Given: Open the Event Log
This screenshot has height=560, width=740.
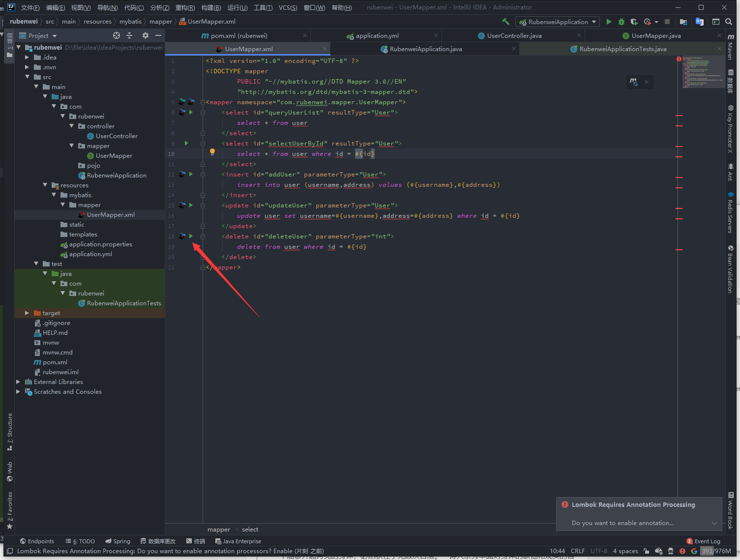Looking at the screenshot, I should 707,541.
